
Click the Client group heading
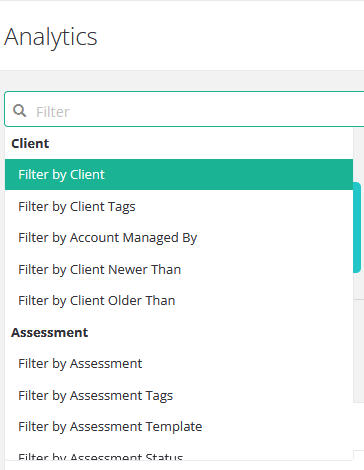click(30, 144)
